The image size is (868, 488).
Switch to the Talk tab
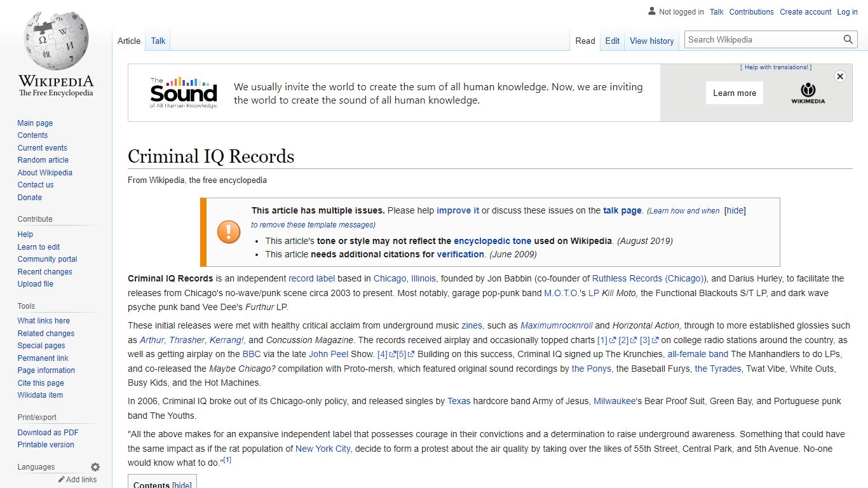158,41
